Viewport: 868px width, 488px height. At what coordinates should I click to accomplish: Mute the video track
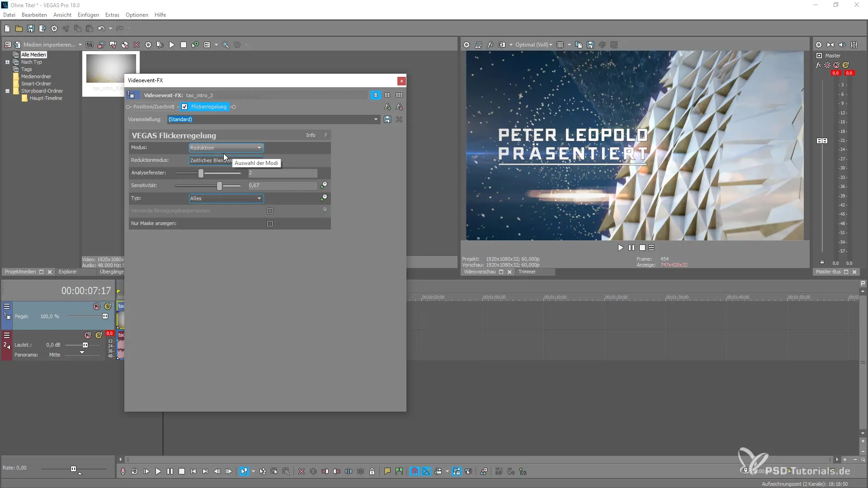click(x=97, y=306)
